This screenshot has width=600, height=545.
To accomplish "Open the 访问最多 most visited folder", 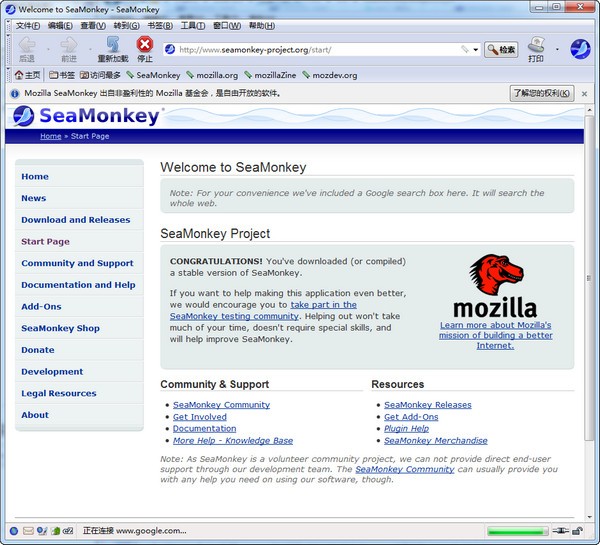I will [100, 75].
